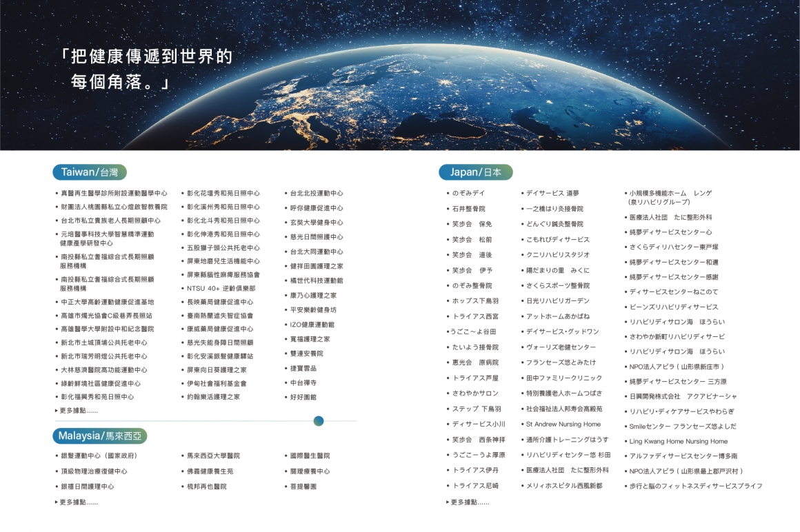Click 中正大學高齡運動健康促進基地
The height and width of the screenshot is (532, 800).
pyautogui.click(x=107, y=303)
